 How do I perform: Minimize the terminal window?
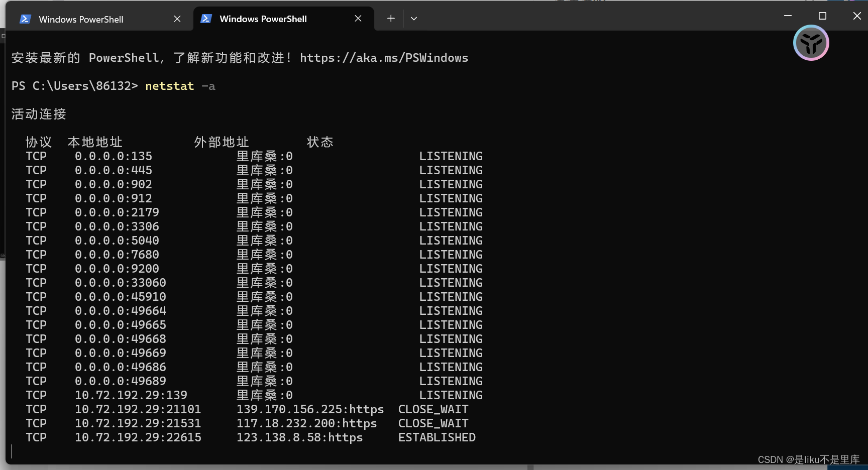(x=788, y=16)
